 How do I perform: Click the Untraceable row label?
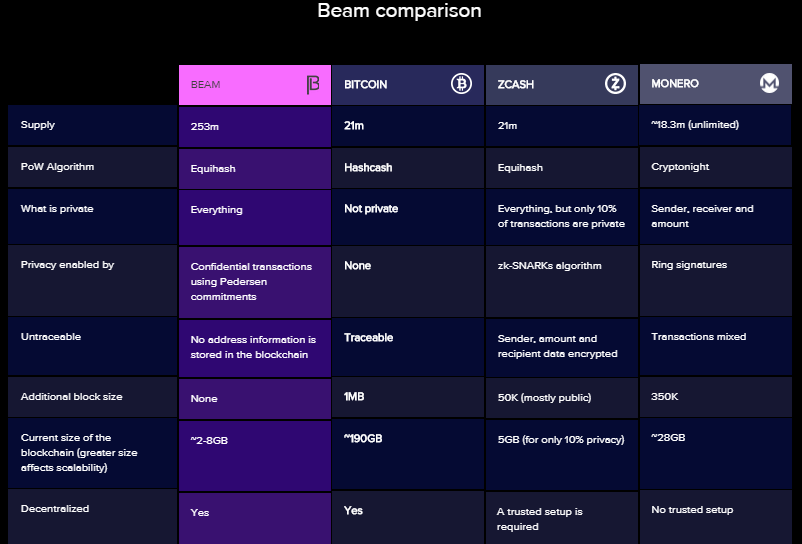(51, 337)
